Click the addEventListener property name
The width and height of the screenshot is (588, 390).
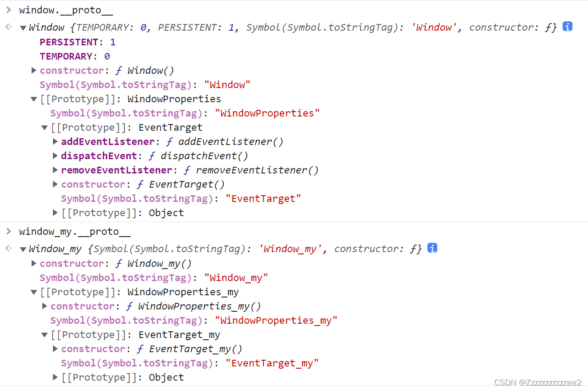[x=108, y=142]
